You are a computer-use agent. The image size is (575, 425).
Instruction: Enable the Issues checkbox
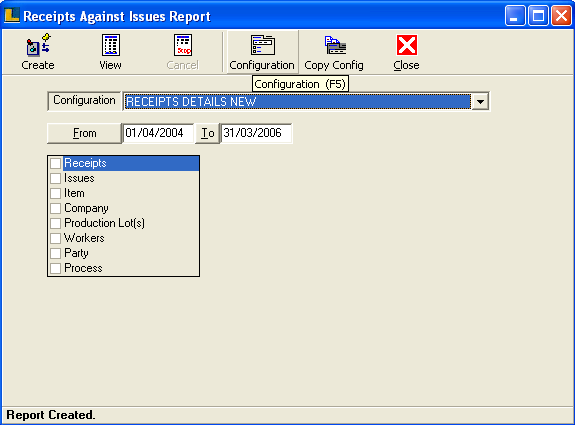click(x=55, y=178)
